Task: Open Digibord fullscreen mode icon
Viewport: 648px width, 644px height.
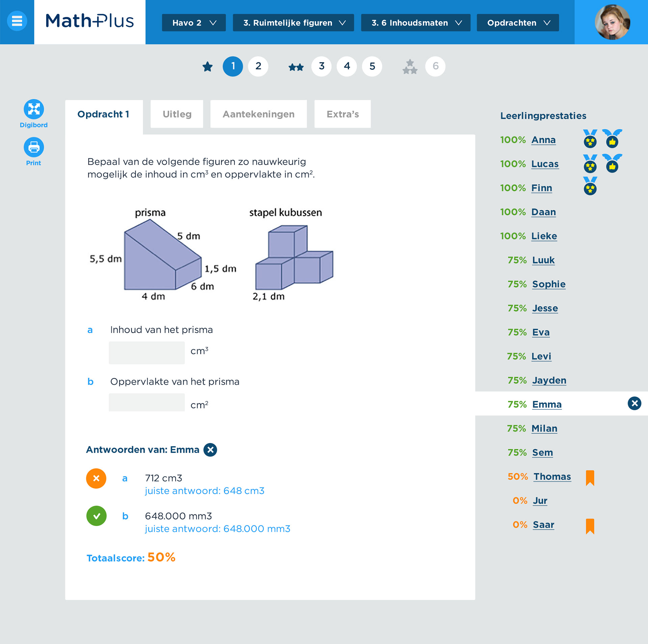Action: pos(34,109)
